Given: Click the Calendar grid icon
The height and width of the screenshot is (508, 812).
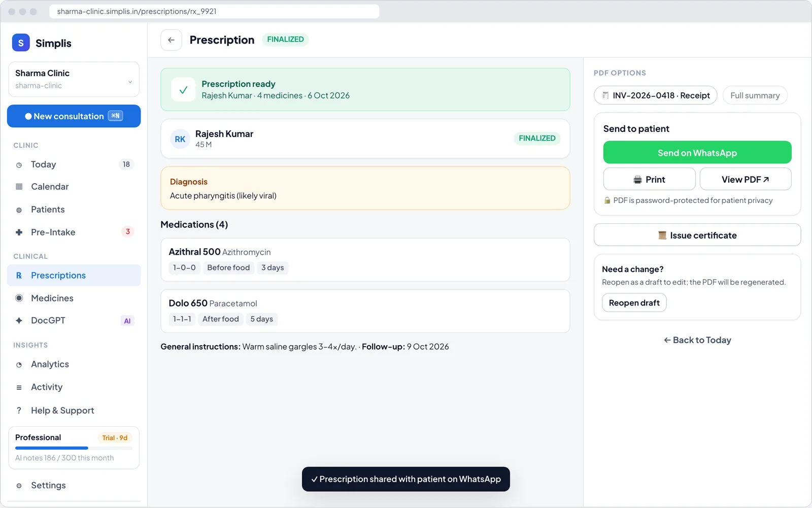Looking at the screenshot, I should (x=19, y=187).
